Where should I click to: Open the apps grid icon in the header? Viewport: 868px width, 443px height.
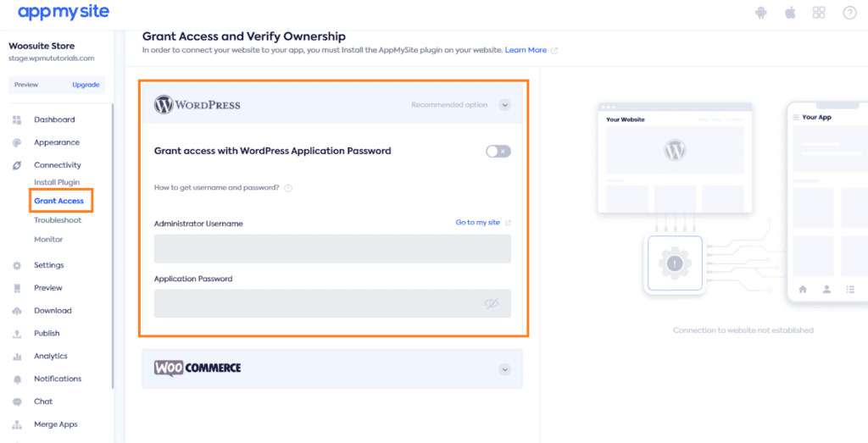pyautogui.click(x=819, y=13)
